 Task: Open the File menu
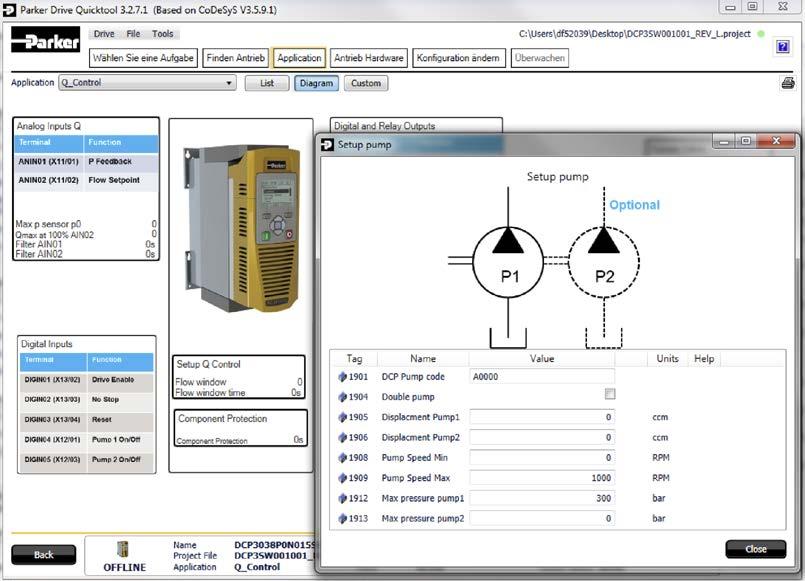(x=133, y=34)
